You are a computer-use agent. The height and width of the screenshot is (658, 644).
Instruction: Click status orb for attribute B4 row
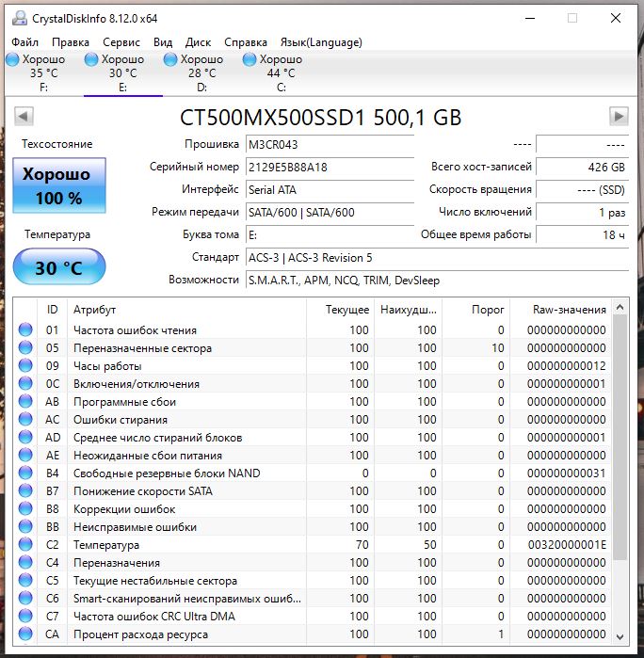click(x=25, y=473)
